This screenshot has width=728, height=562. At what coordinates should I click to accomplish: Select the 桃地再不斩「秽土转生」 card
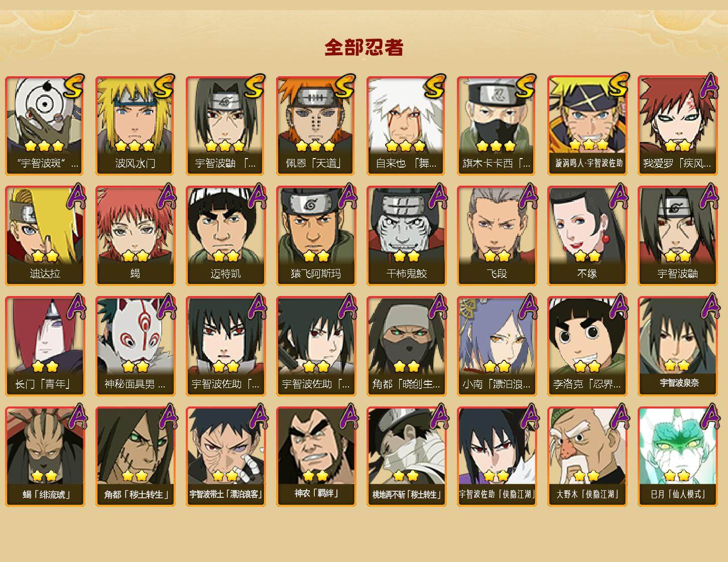(x=407, y=457)
